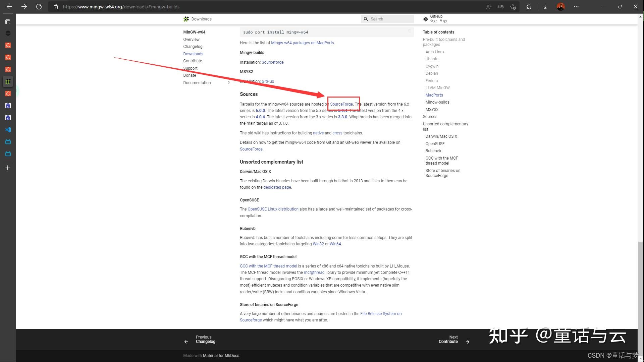Click the browser back arrow

(9, 7)
